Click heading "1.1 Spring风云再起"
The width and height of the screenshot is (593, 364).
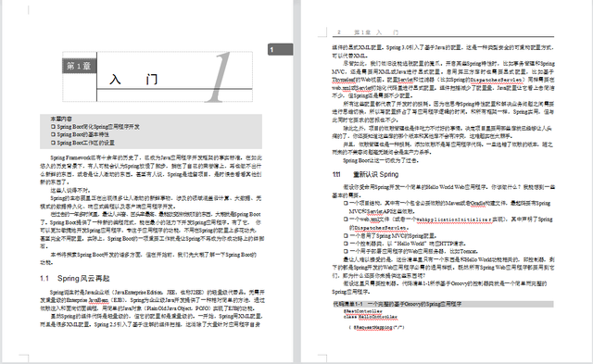[75, 279]
